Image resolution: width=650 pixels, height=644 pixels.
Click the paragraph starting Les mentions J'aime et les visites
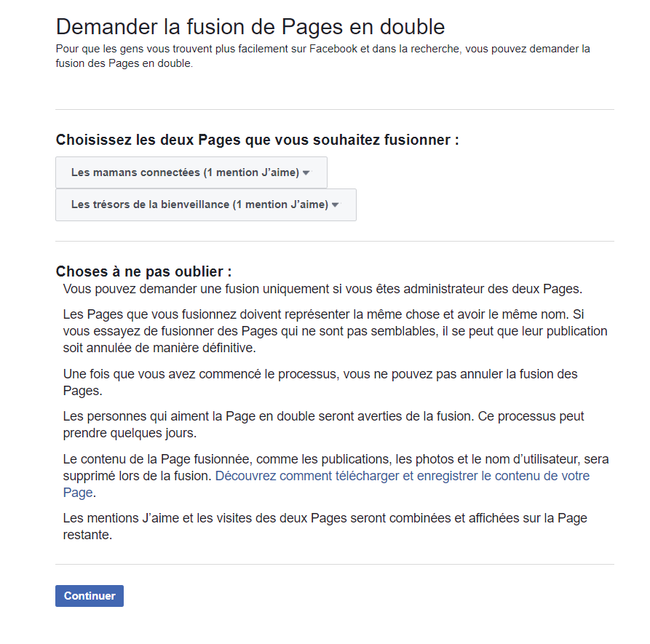pos(325,526)
